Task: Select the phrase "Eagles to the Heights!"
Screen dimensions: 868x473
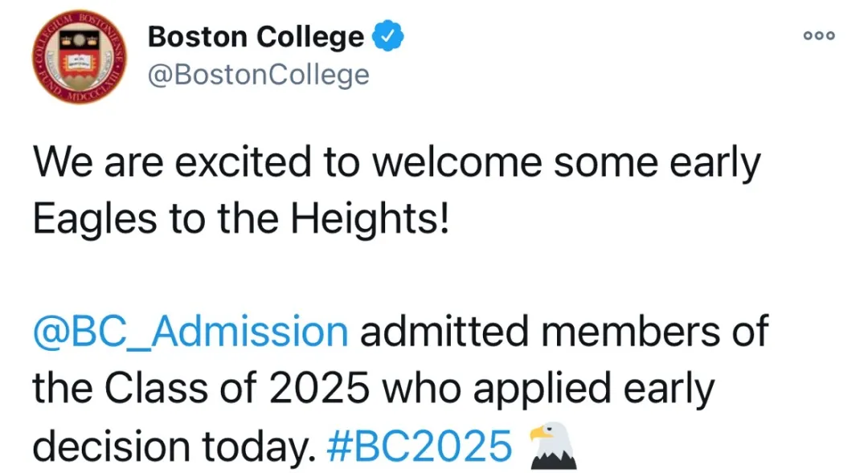Action: tap(241, 219)
